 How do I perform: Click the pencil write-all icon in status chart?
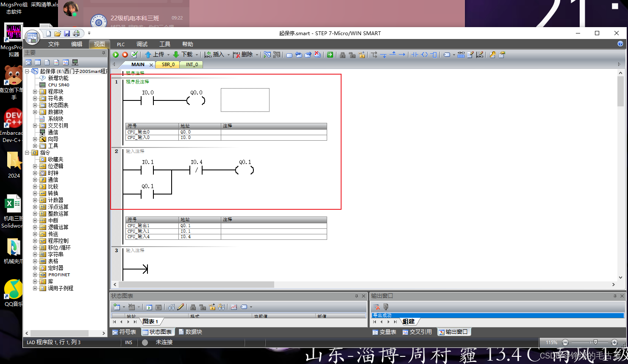(x=181, y=307)
